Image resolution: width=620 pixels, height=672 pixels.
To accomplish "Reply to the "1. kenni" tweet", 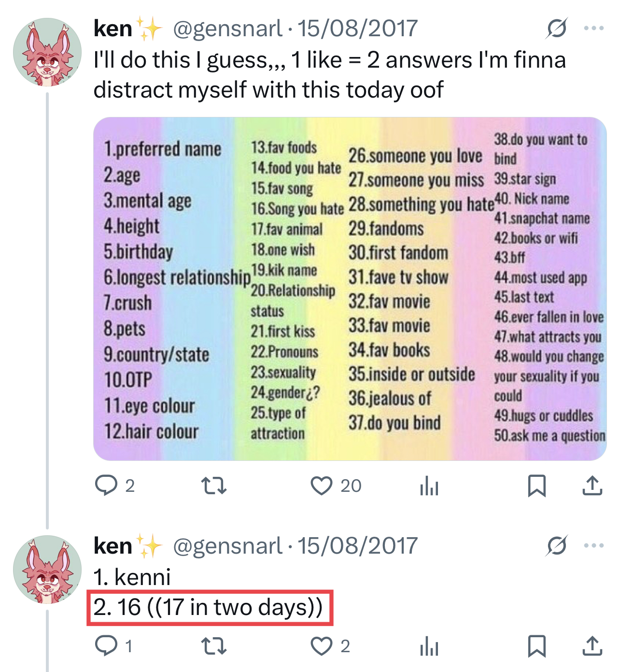I will point(106,646).
